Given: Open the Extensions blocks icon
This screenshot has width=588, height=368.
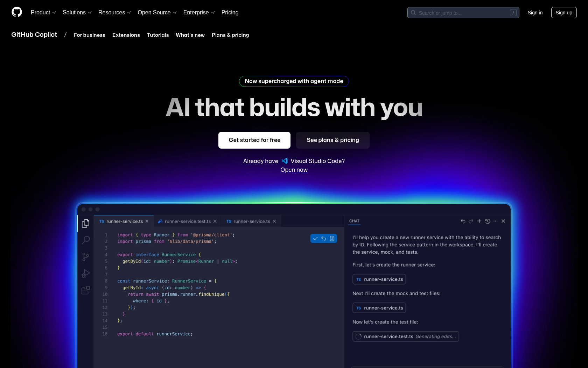Looking at the screenshot, I should (x=85, y=290).
